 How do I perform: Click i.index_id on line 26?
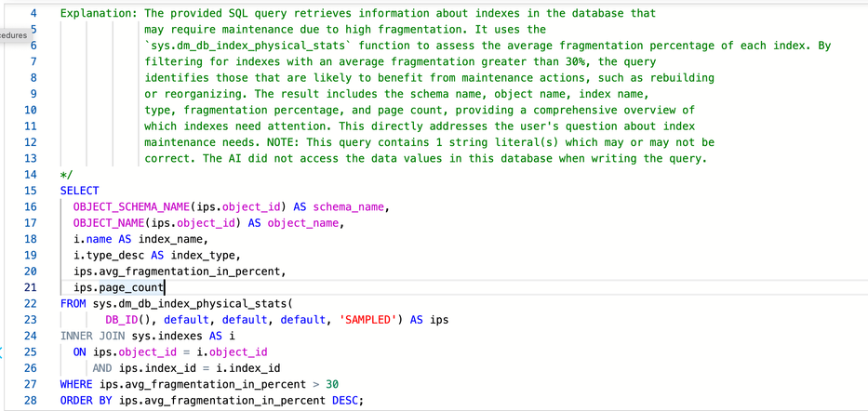coord(248,367)
